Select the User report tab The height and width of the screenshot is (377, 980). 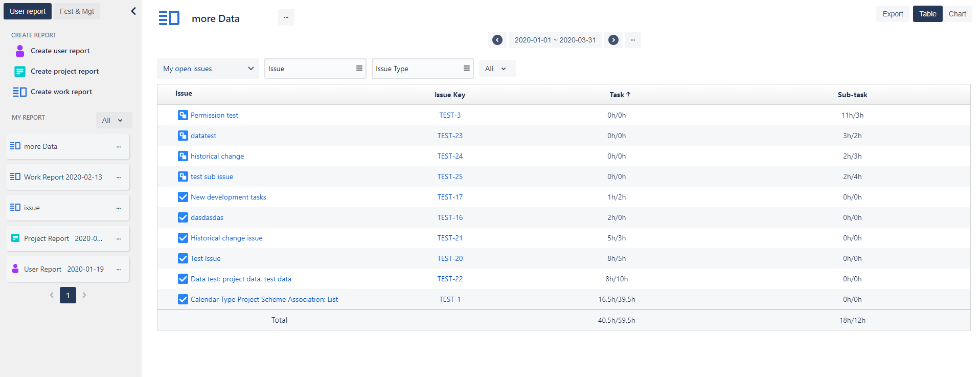pyautogui.click(x=28, y=11)
